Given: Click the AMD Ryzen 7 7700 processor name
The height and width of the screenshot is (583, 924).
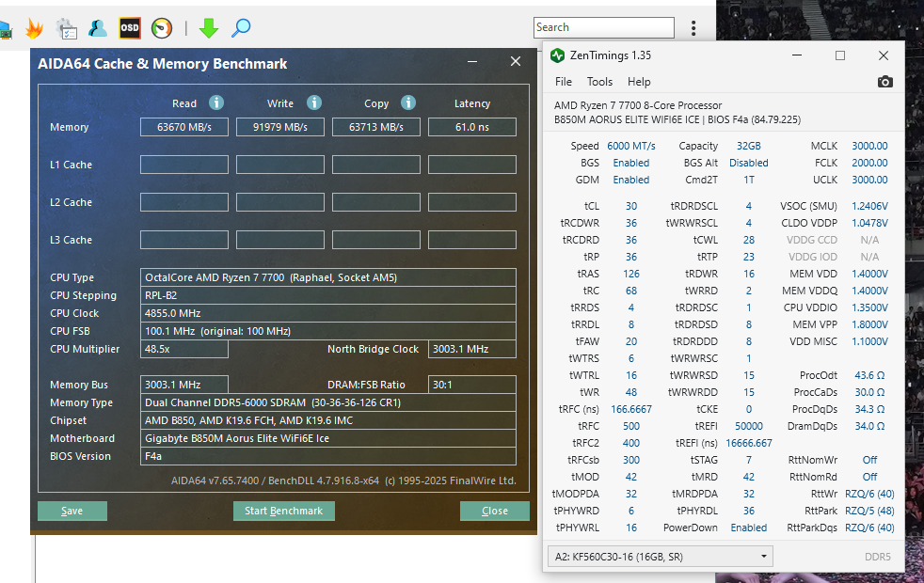Looking at the screenshot, I should coord(638,105).
